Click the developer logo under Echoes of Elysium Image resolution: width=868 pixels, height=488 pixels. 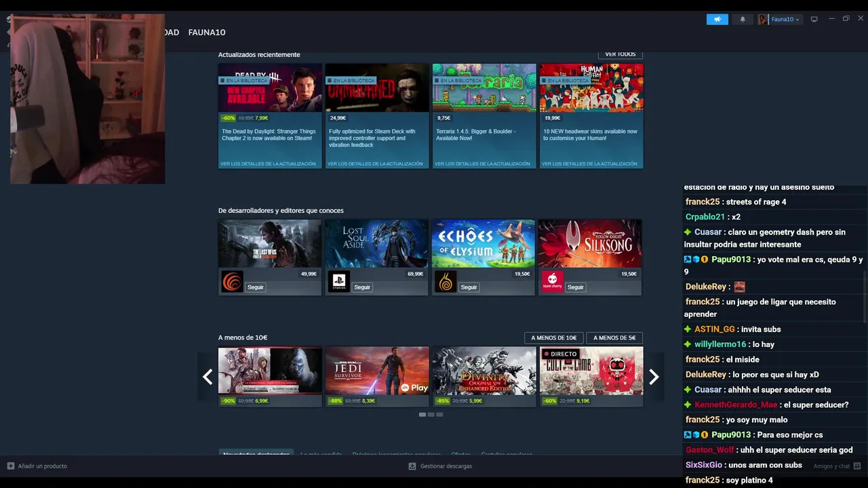point(446,281)
